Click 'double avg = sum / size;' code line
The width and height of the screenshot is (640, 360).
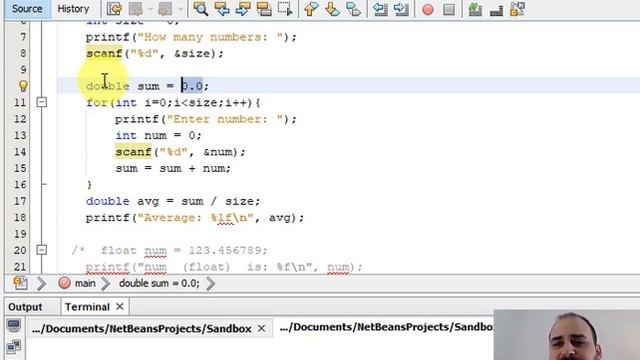click(x=173, y=201)
